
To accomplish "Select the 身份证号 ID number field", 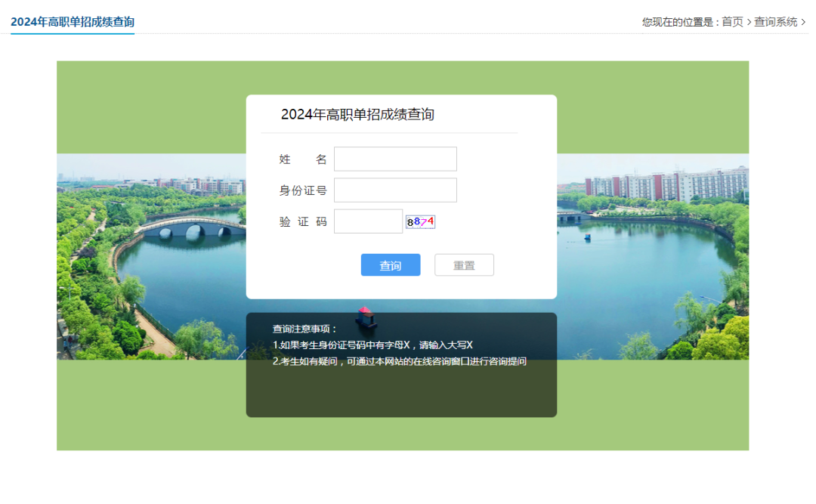I will pyautogui.click(x=395, y=190).
